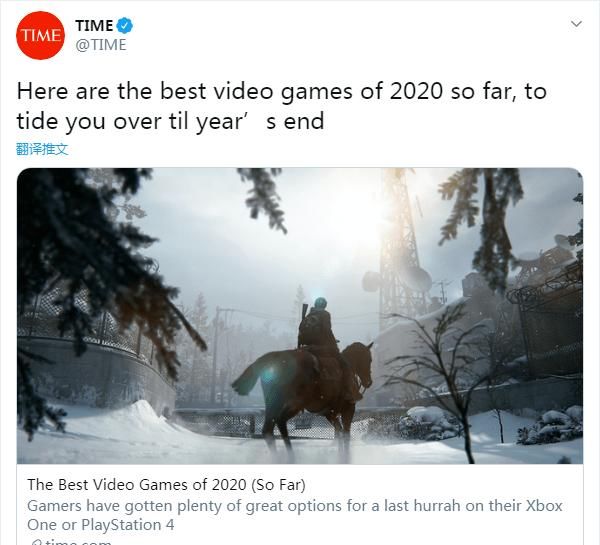Open the red TIME profile avatar
This screenshot has height=545, width=600.
tap(40, 35)
